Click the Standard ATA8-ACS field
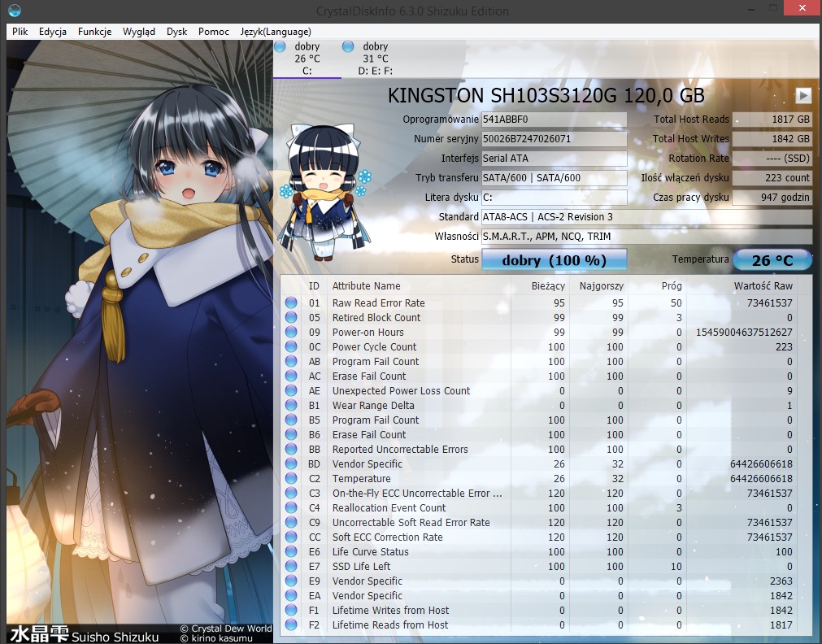The height and width of the screenshot is (644, 822). [x=647, y=216]
